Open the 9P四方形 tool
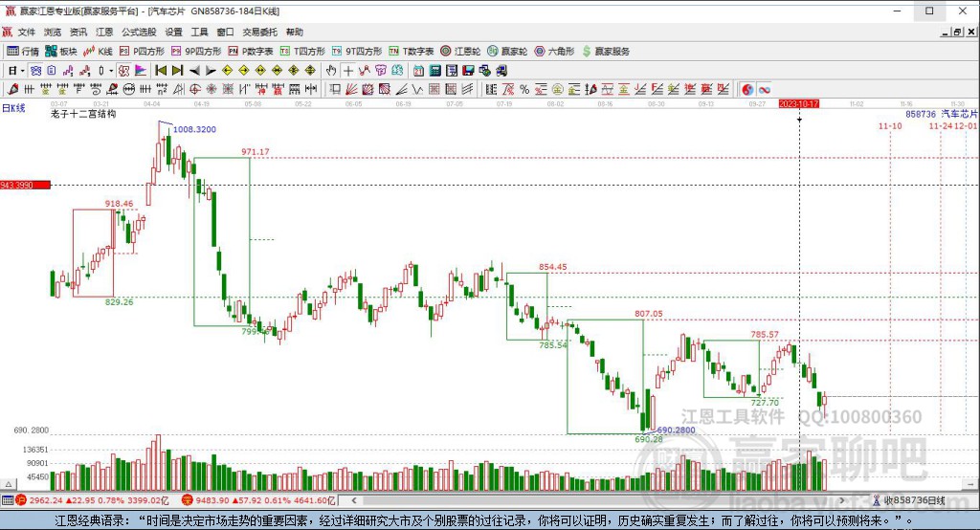This screenshot has width=980, height=530. 196,52
